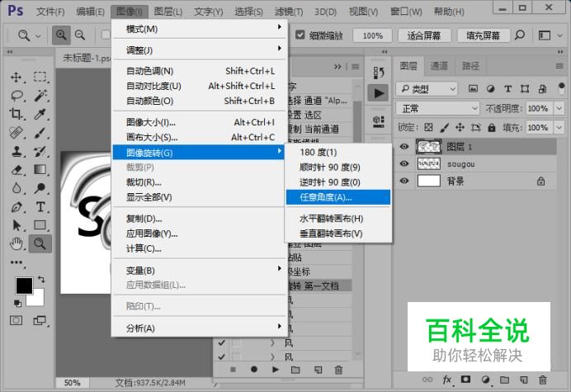Hide the 背景 layer
Image resolution: width=571 pixels, height=392 pixels.
404,181
